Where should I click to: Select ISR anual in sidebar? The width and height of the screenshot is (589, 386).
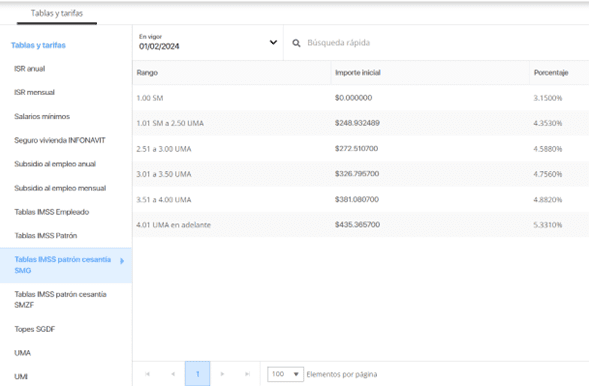30,69
